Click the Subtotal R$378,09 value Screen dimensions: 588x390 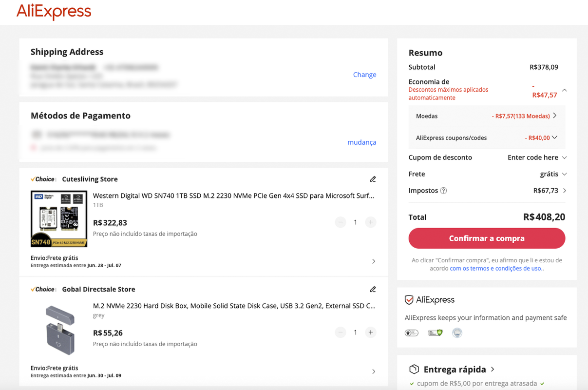click(544, 67)
